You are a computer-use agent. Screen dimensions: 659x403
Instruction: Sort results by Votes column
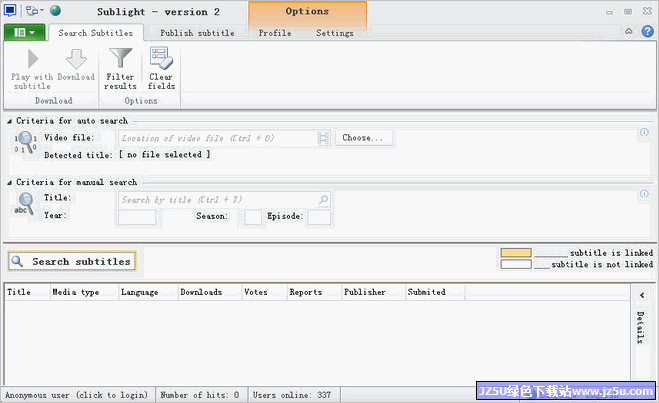265,292
